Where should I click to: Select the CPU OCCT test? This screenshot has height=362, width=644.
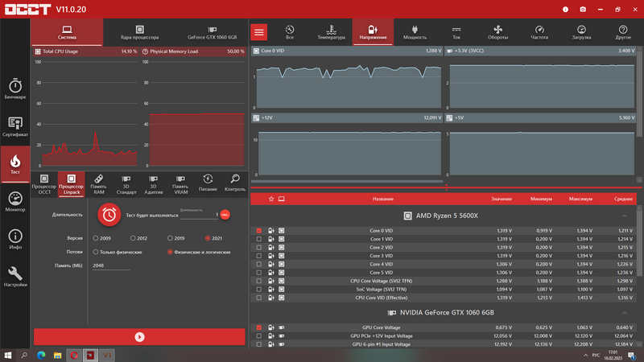tap(44, 184)
